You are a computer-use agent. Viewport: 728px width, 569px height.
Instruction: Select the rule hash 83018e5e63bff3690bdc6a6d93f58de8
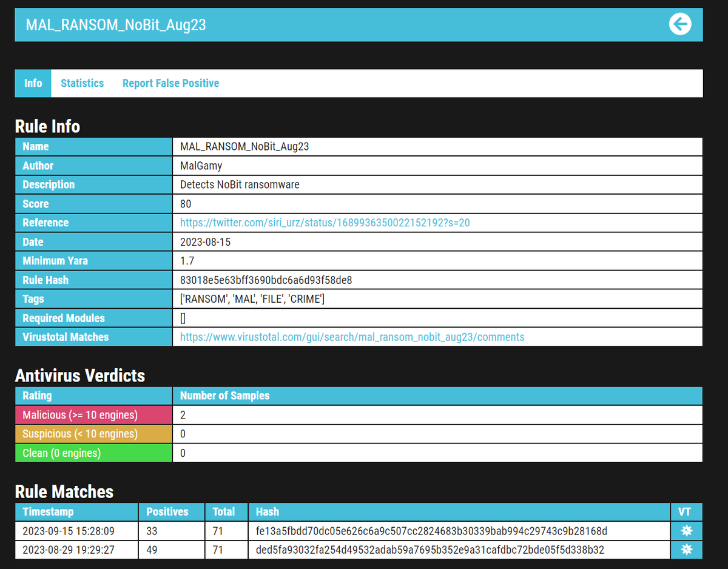point(266,280)
